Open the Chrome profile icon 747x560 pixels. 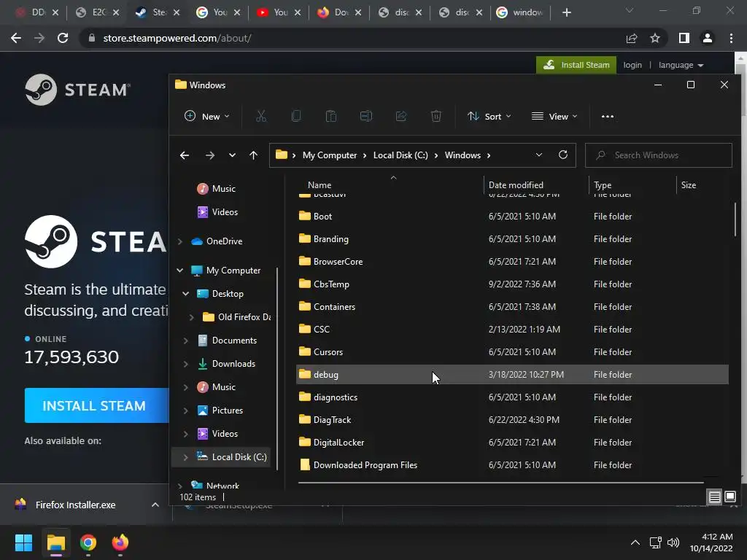(708, 38)
